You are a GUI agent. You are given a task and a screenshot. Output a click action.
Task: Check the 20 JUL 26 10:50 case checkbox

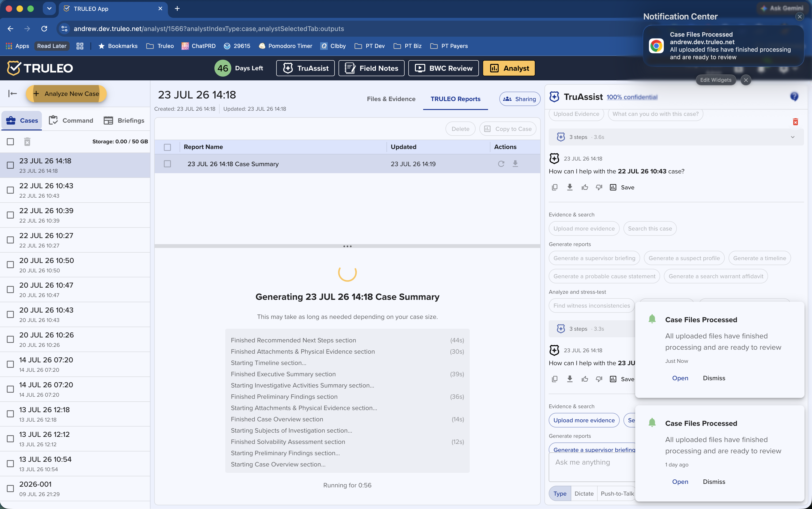(10, 265)
